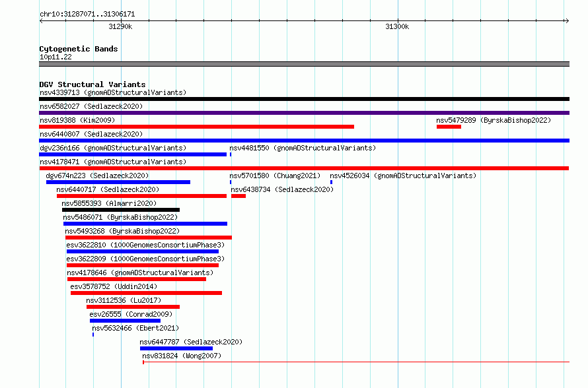
Task: Click the small blue mark for nsv4526034
Action: [331, 182]
